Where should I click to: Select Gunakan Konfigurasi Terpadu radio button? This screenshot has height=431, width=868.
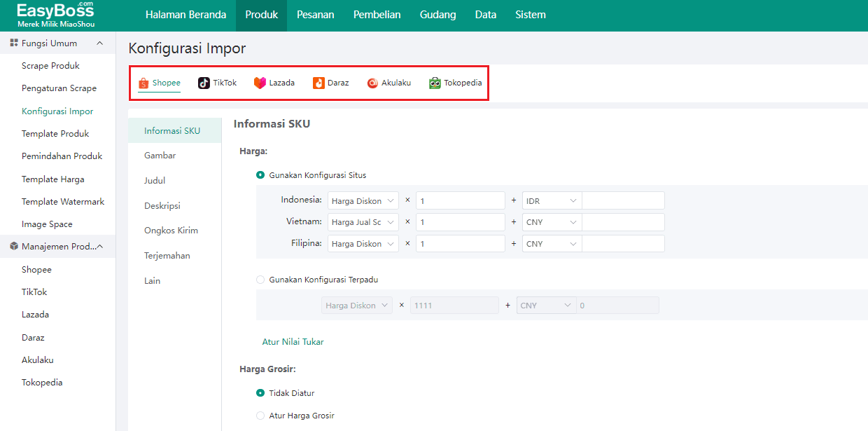coord(260,280)
